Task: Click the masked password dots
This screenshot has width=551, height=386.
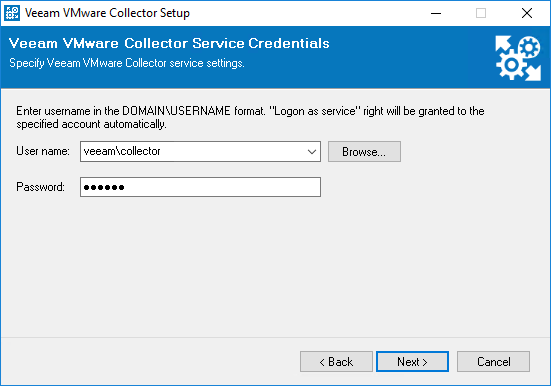Action: [104, 187]
